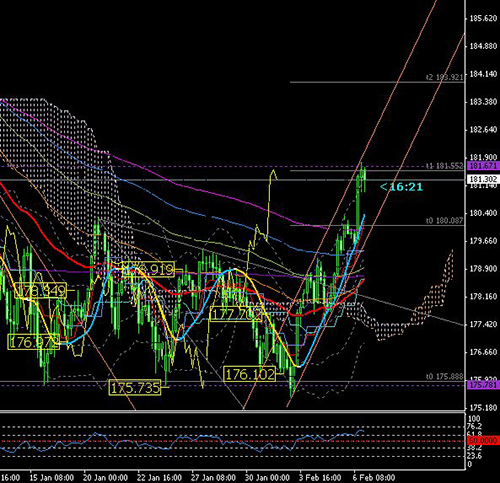
Task: Click the red 50.0000 RSI level tag
Action: [483, 441]
